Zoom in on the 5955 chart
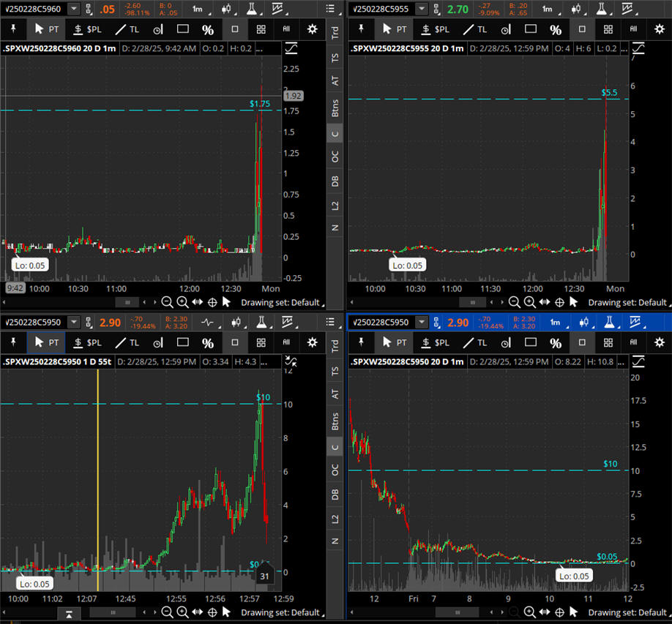Image resolution: width=672 pixels, height=624 pixels. [x=530, y=302]
